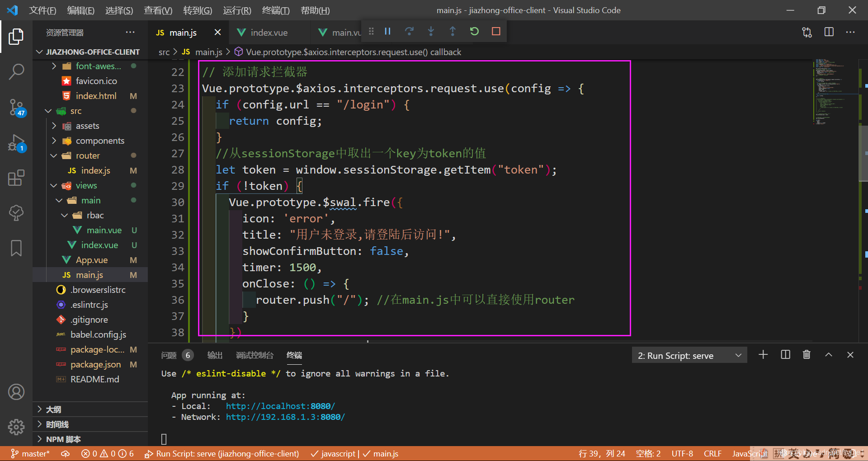Open the 终端(T) menu
Viewport: 868px width, 461px height.
click(276, 10)
